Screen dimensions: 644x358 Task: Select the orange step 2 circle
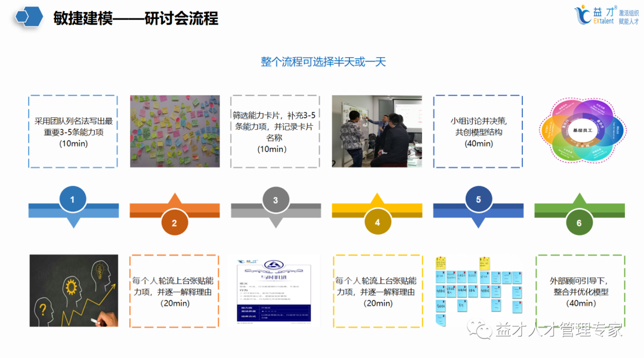pyautogui.click(x=174, y=223)
